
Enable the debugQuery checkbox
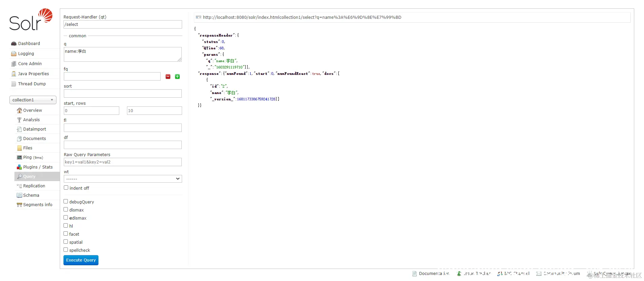pos(66,201)
